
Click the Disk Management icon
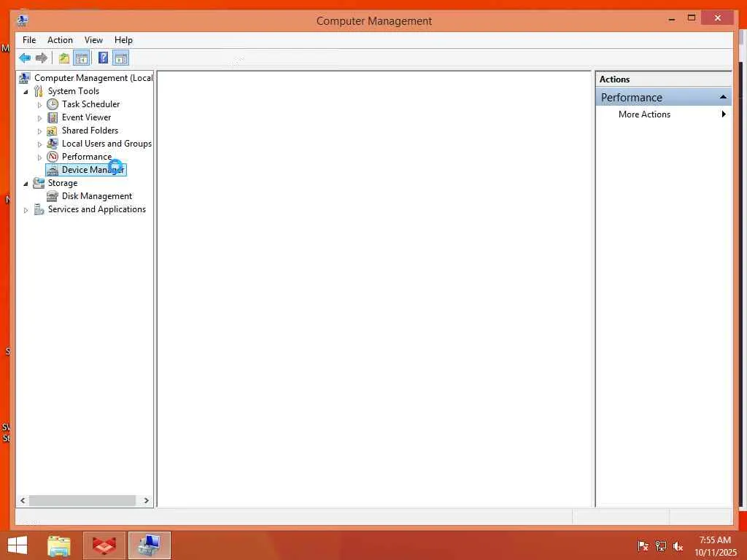pos(53,196)
